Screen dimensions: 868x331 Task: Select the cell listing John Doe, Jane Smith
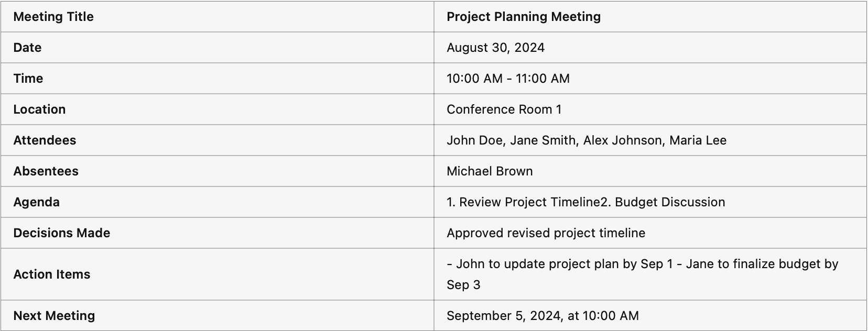click(650, 140)
